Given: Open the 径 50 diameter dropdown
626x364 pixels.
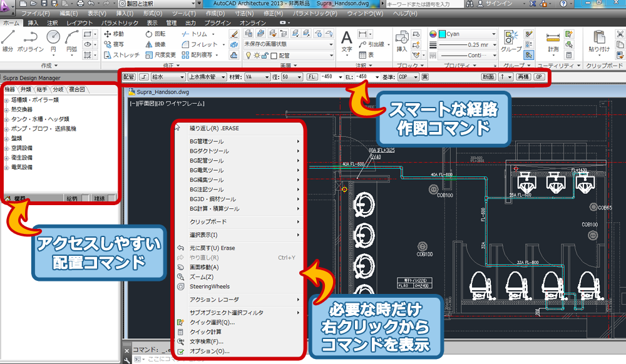Looking at the screenshot, I should tap(292, 76).
